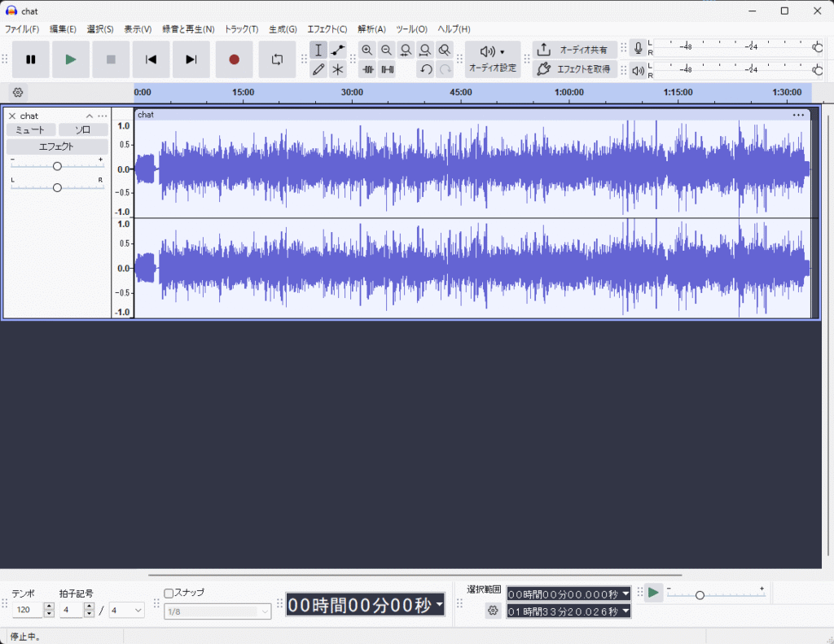Silence the selected audio

[x=387, y=69]
